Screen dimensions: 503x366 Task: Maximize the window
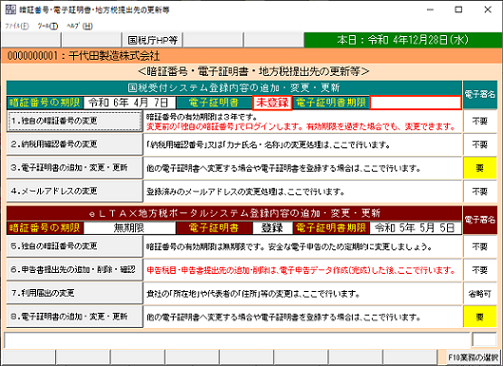459,10
